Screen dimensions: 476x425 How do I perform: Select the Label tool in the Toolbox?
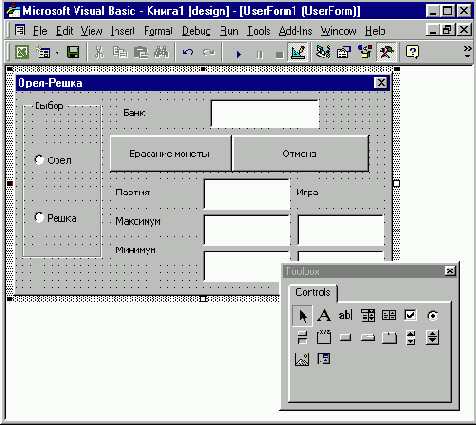324,315
